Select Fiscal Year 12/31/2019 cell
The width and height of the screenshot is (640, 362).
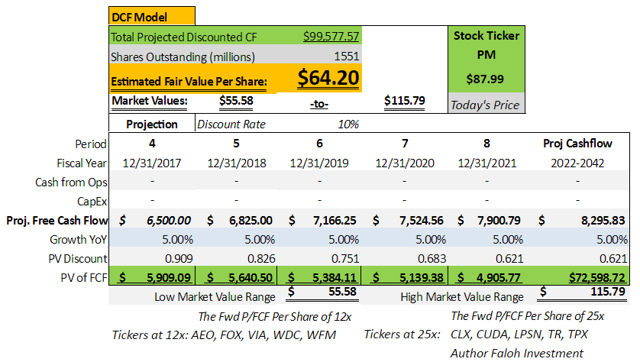[x=319, y=163]
